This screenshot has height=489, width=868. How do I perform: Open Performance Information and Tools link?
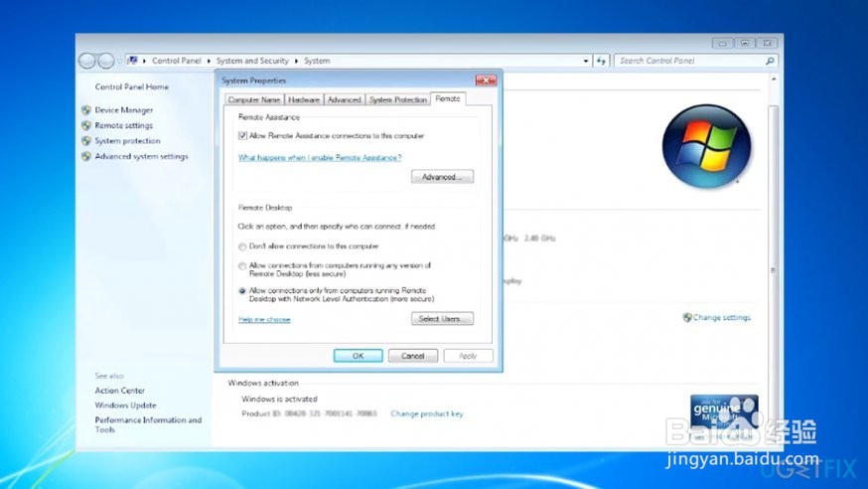[x=148, y=424]
